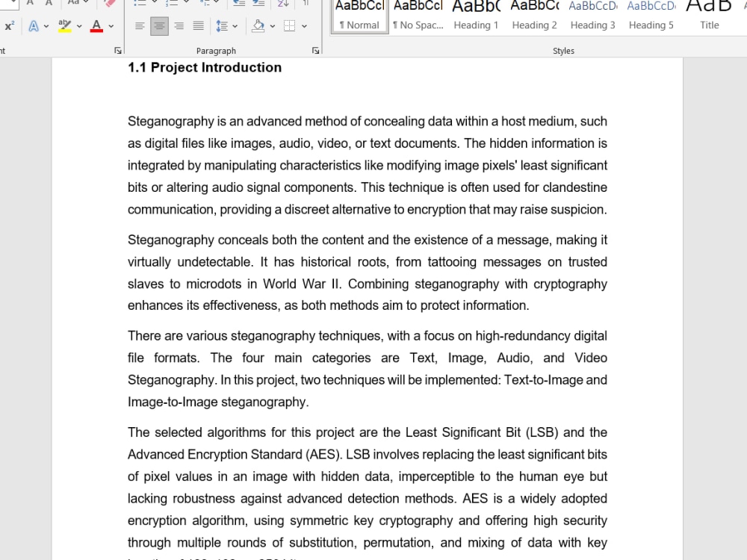
Task: Apply superscript formatting
Action: (9, 25)
